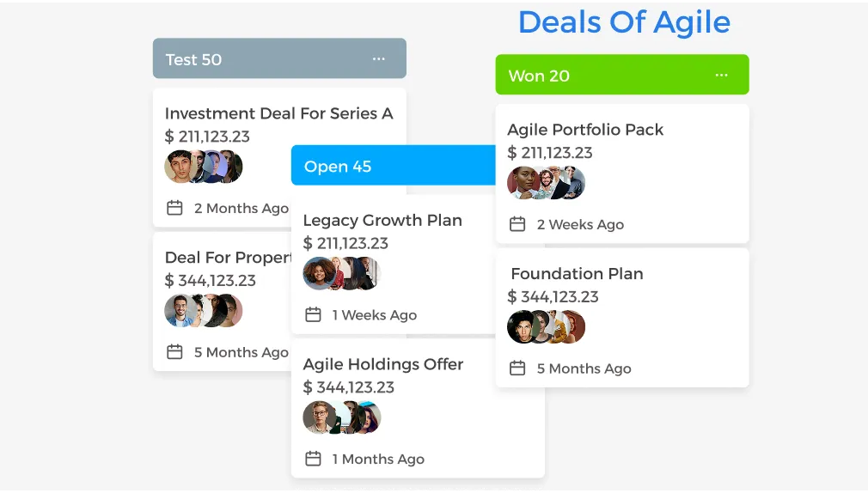
Task: Select the Test 50 column header label
Action: pos(193,59)
